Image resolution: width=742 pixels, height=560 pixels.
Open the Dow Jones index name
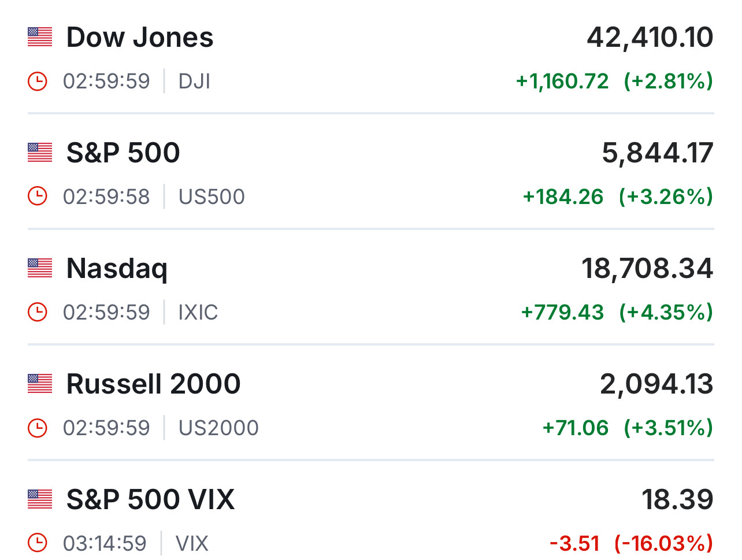click(140, 37)
